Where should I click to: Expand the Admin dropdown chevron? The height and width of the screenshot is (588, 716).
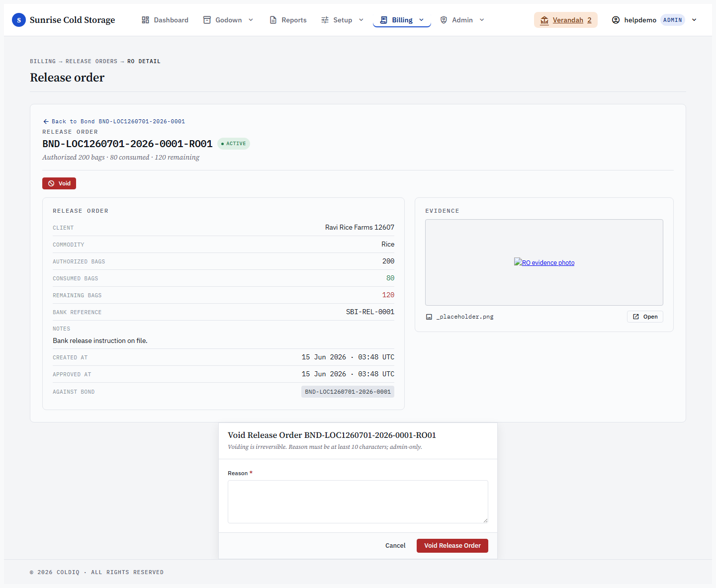482,20
